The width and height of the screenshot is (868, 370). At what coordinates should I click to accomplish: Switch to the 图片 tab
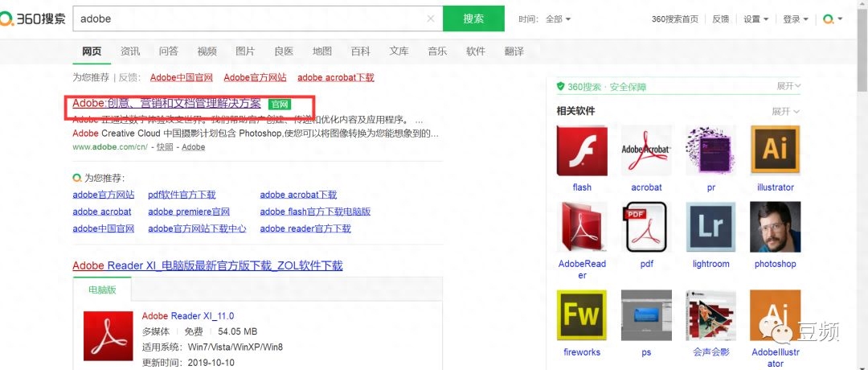point(245,51)
